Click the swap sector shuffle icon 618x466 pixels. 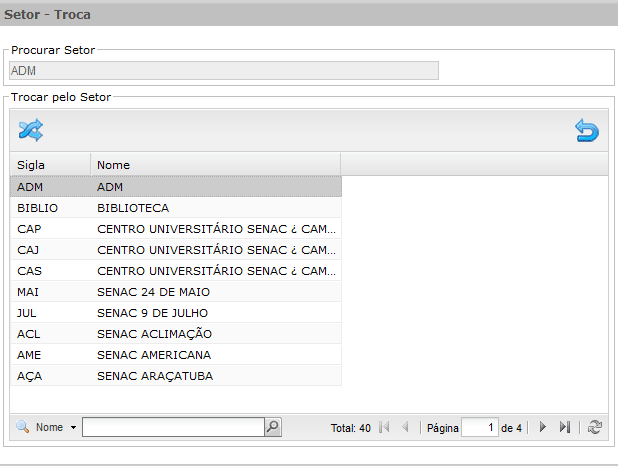point(31,130)
